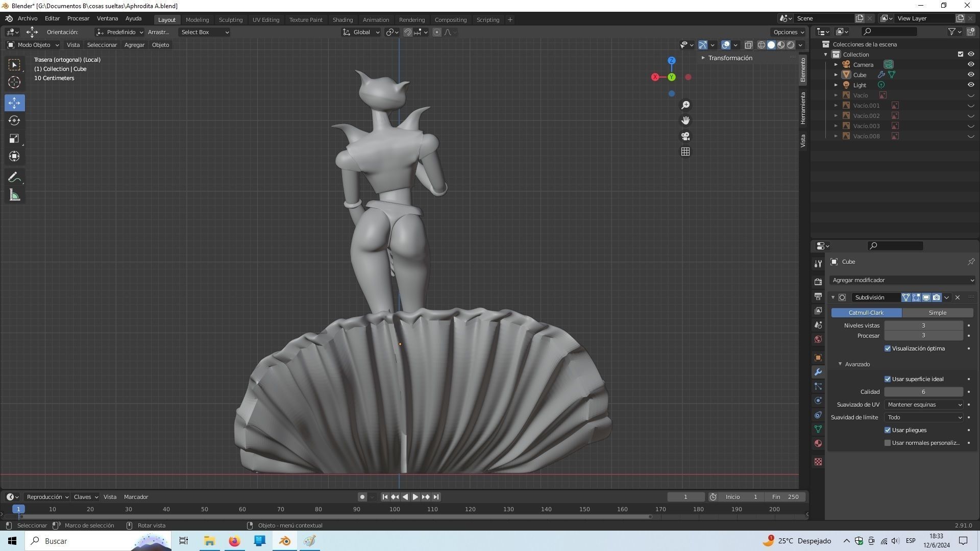Viewport: 980px width, 551px height.
Task: Open Predefinido orientation dropdown
Action: 120,32
